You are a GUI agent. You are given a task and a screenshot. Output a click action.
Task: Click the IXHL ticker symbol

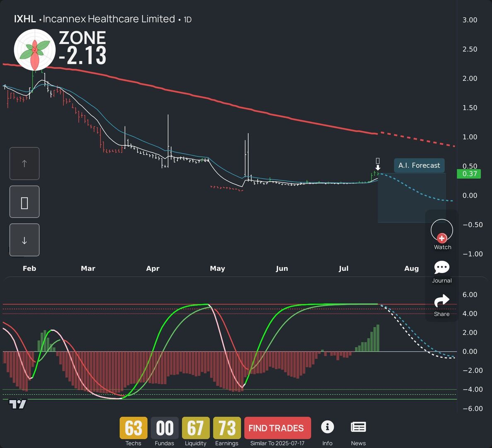click(25, 19)
